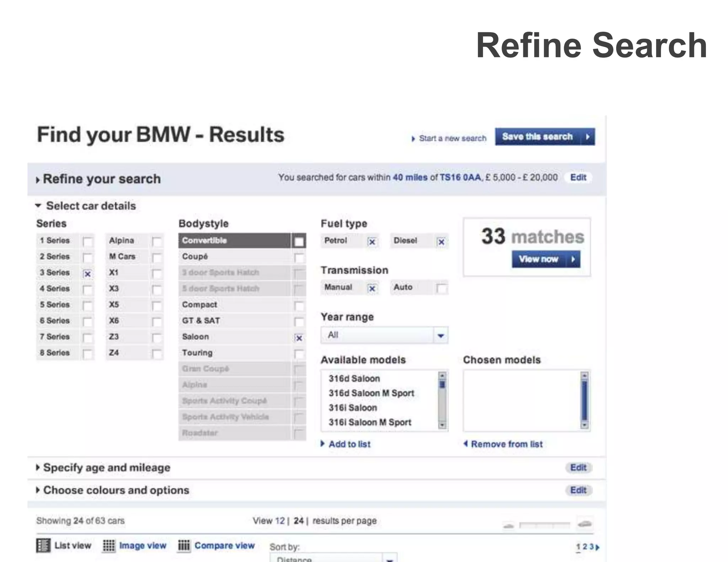Click the List view icon
The width and height of the screenshot is (728, 562).
(43, 546)
